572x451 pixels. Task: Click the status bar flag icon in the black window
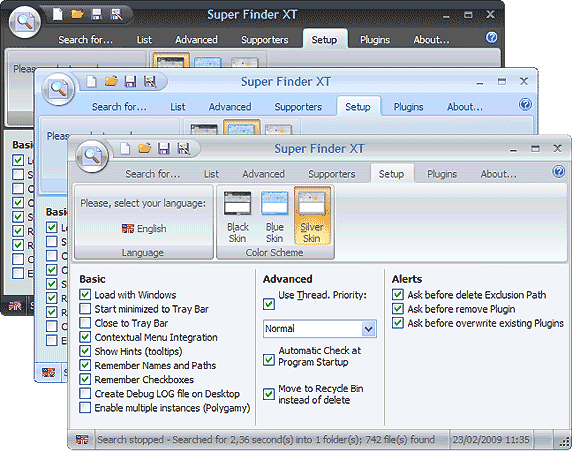15,306
